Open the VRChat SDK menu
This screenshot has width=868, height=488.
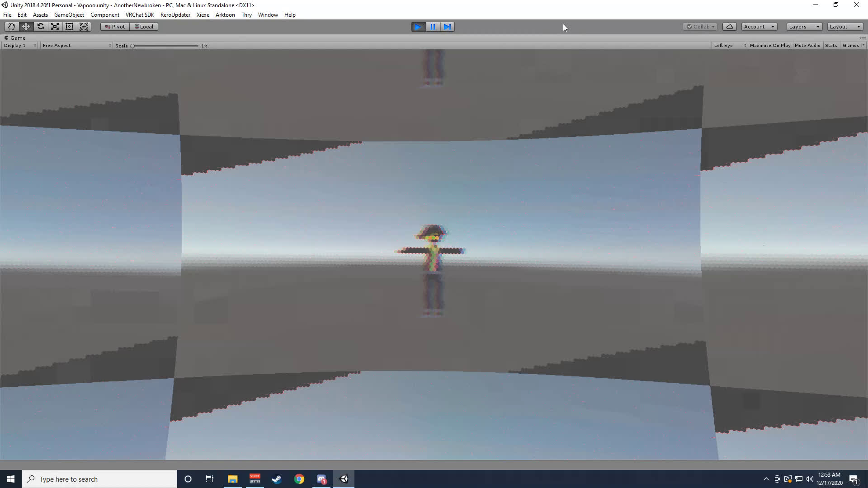(140, 15)
